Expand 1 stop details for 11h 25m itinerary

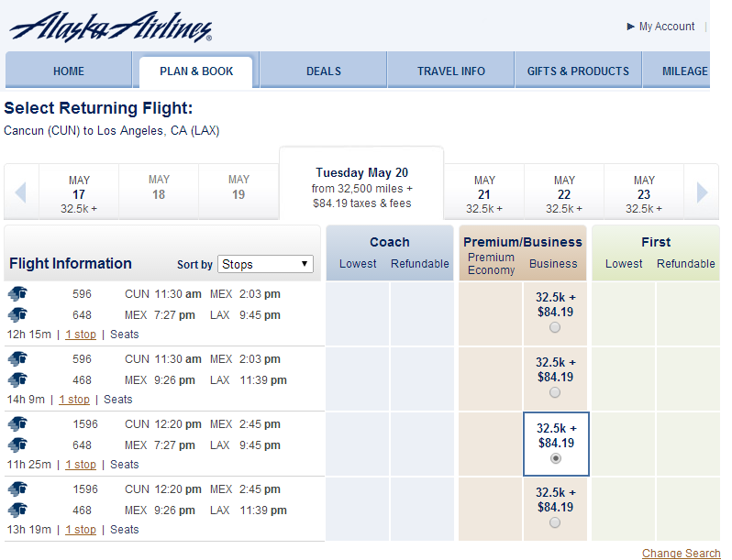[x=81, y=465]
